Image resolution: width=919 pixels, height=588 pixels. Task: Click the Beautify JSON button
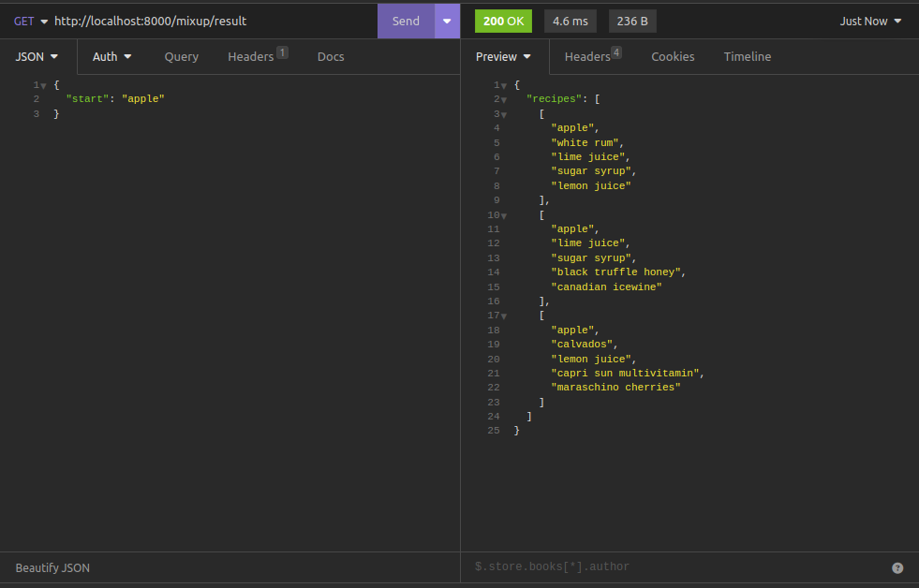coord(53,567)
